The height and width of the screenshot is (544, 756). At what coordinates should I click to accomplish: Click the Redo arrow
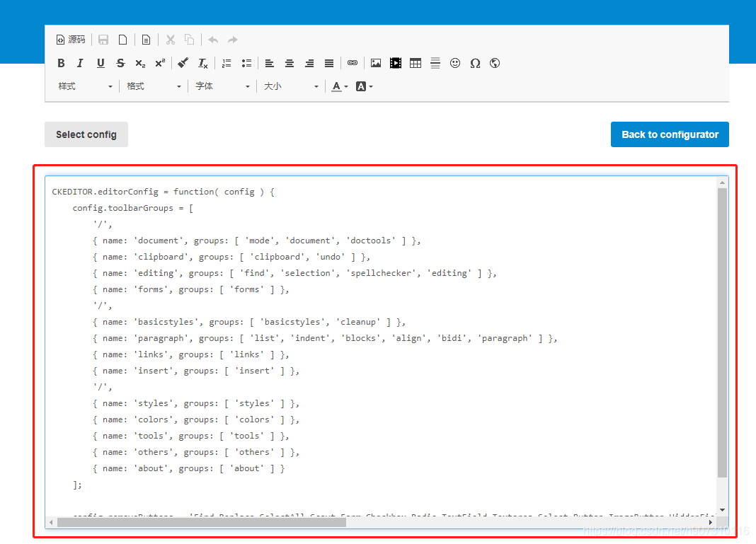click(233, 40)
